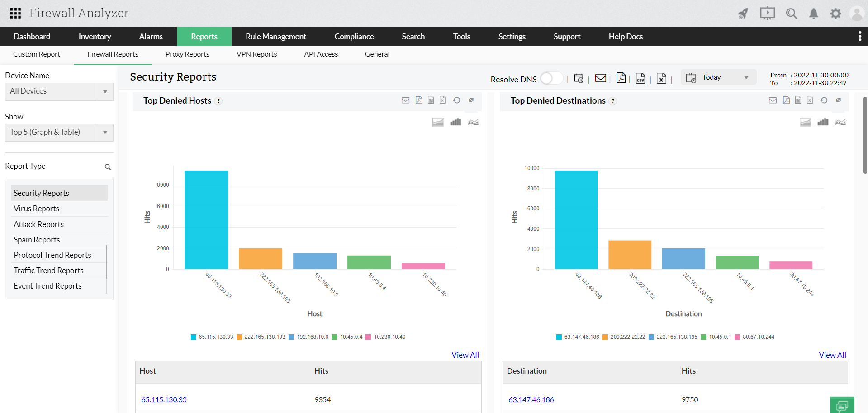Screen dimensions: 868x413
Task: Open host details for 65.115.130.33
Action: tap(164, 399)
